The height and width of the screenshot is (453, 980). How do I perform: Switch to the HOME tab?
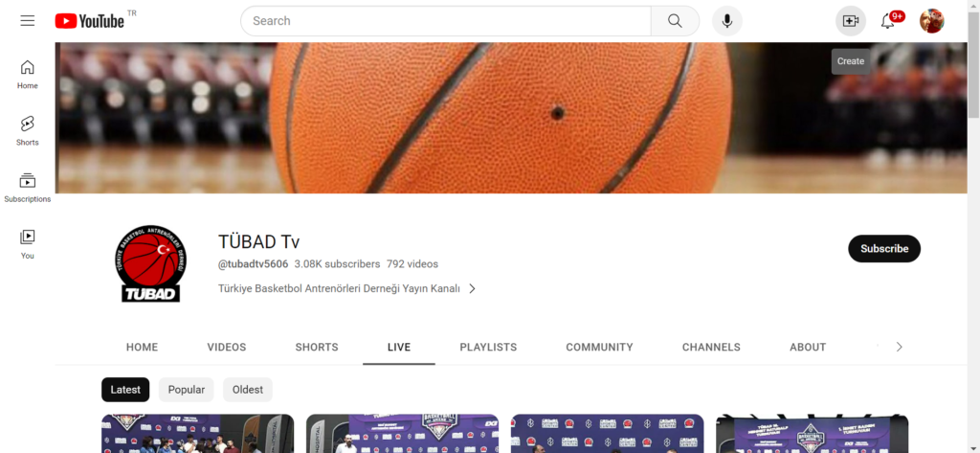point(142,348)
